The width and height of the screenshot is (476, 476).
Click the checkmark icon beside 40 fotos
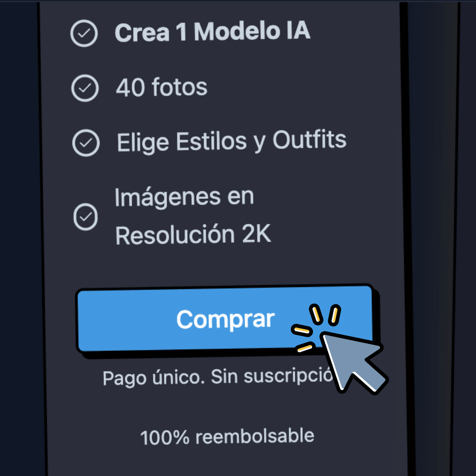tap(85, 88)
